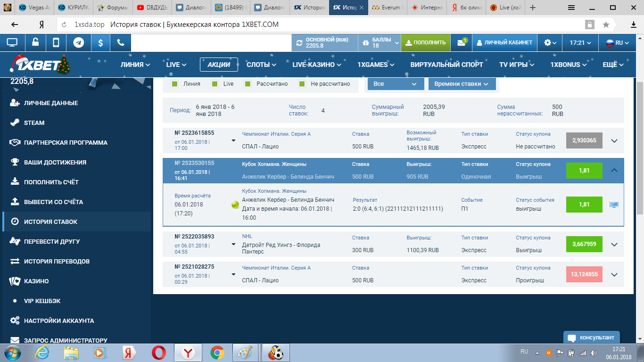Open the Live-казино menu
This screenshot has width=644, height=362.
pos(317,65)
